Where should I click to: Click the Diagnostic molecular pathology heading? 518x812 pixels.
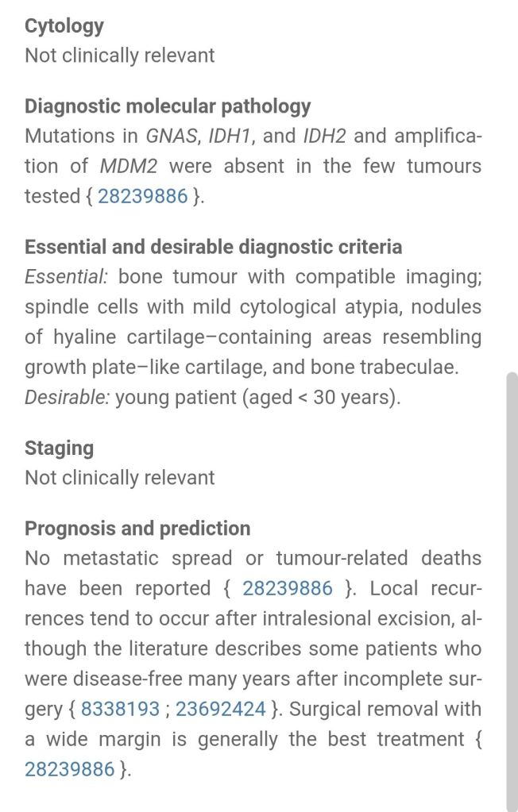(x=168, y=106)
